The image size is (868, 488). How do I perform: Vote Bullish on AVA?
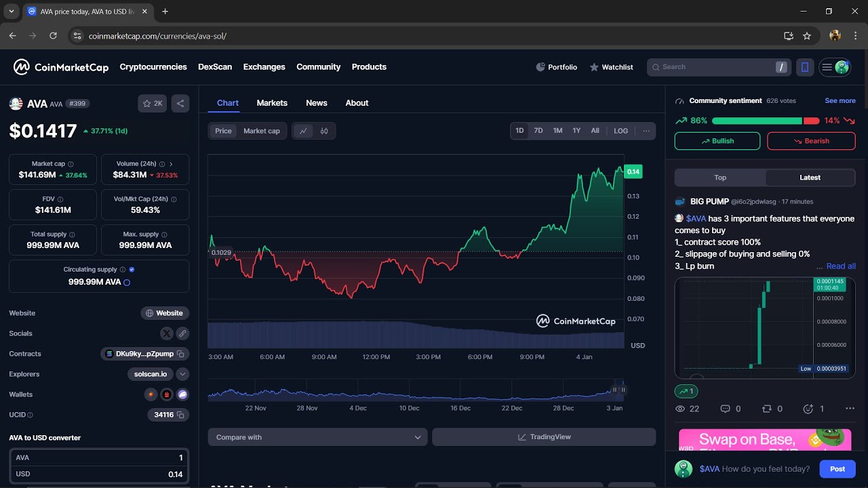717,141
